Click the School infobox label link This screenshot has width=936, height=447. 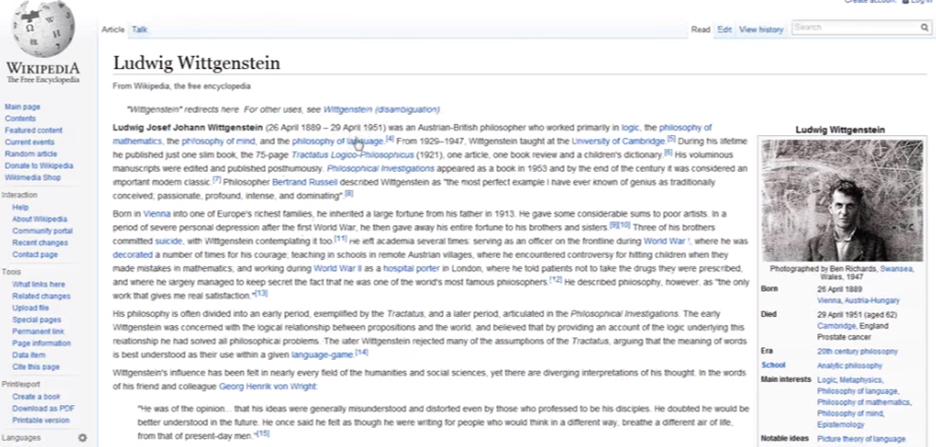(x=773, y=365)
